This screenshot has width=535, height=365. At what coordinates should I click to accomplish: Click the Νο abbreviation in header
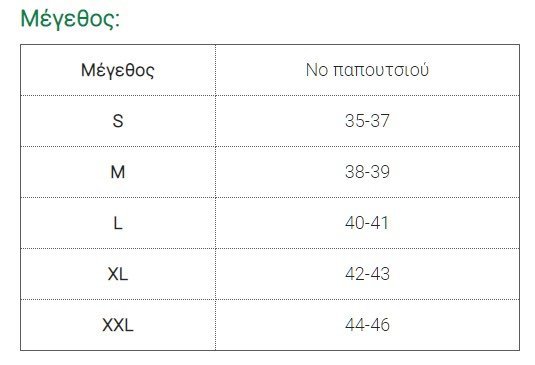pyautogui.click(x=317, y=70)
